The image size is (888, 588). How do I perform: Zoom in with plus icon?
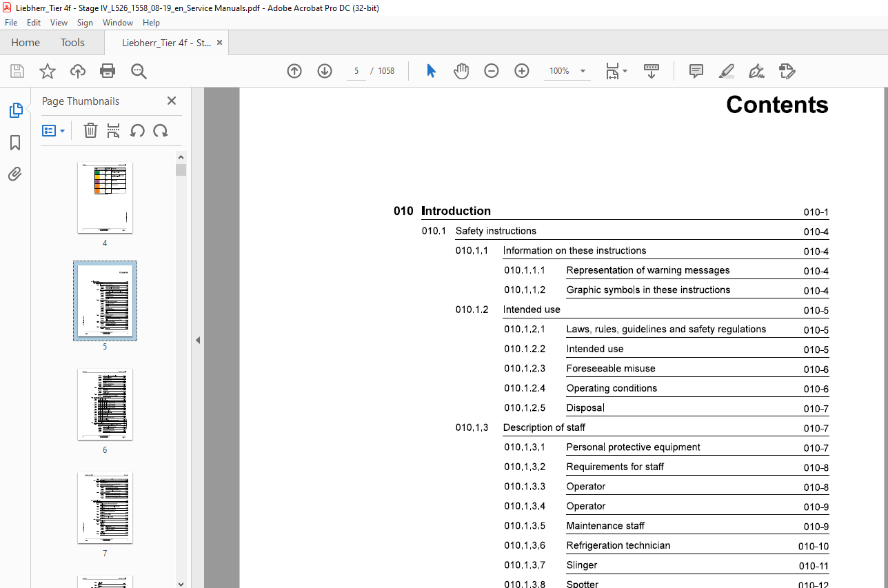click(522, 71)
